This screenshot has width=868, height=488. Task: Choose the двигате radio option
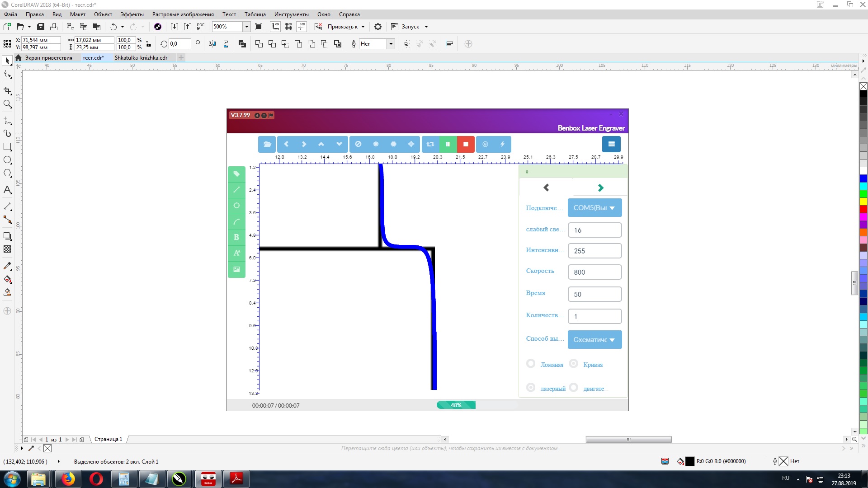574,388
